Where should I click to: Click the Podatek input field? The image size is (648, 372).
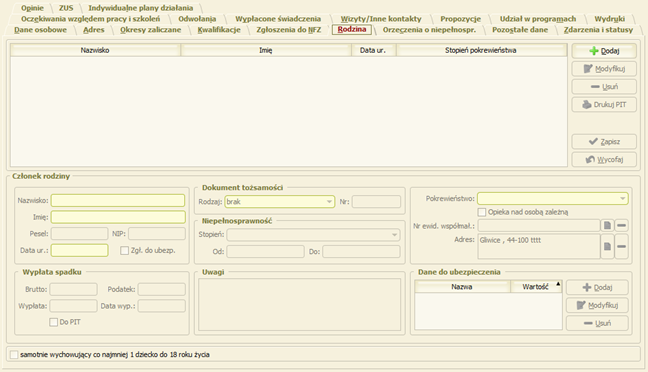click(162, 289)
